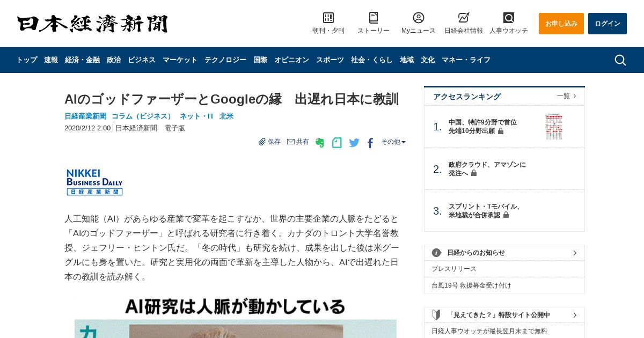Open the 速報 navigation item
Viewport: 644px width, 338px height.
pyautogui.click(x=51, y=60)
